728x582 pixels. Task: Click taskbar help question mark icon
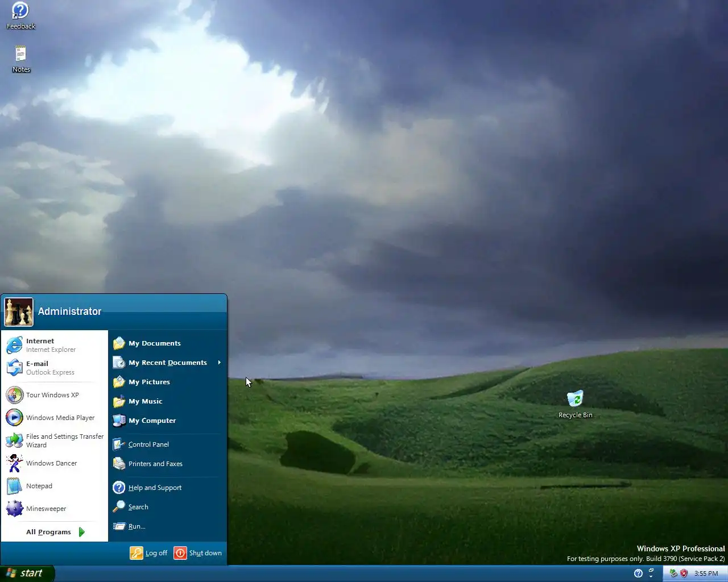[638, 573]
